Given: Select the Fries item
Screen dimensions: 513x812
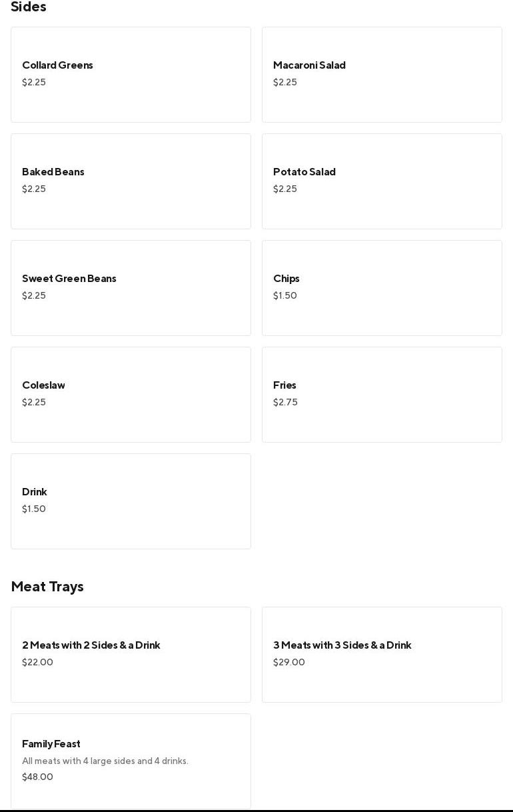Looking at the screenshot, I should click(382, 395).
